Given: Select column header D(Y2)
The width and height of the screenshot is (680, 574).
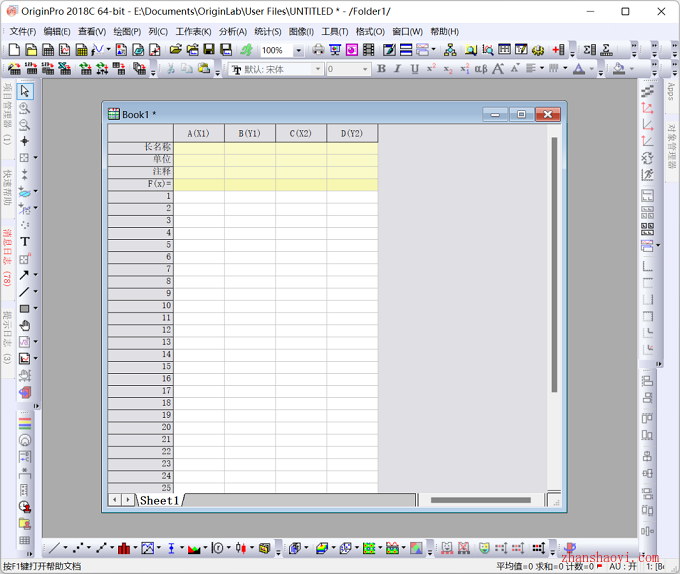Looking at the screenshot, I should [352, 134].
